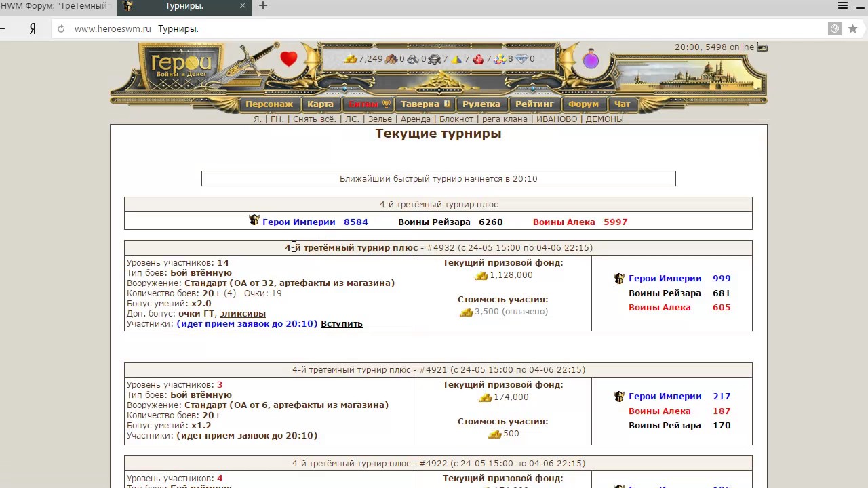Click the wood resource icon in header
868x488 pixels.
click(391, 59)
